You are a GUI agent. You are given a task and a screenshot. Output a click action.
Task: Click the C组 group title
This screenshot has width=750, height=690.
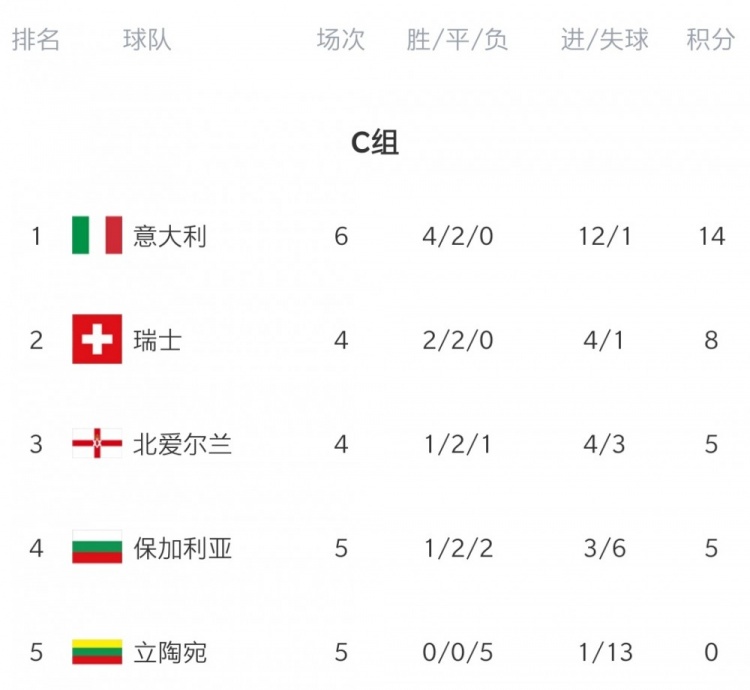click(375, 142)
